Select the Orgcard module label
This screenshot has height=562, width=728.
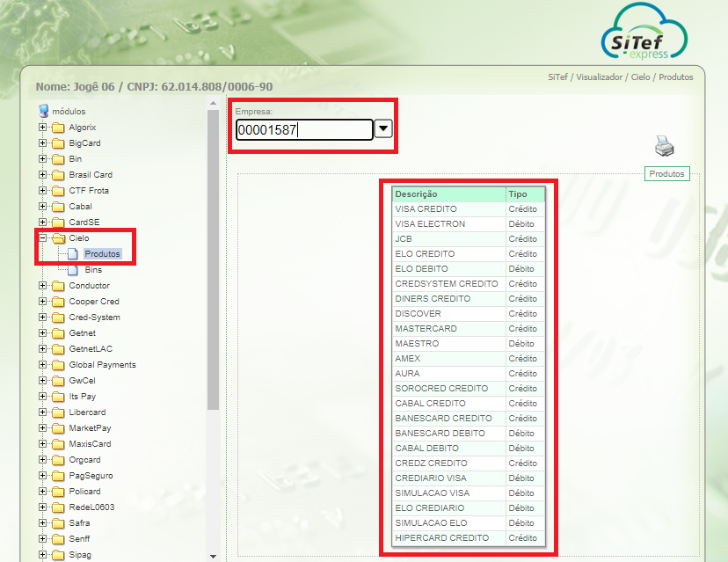[84, 459]
